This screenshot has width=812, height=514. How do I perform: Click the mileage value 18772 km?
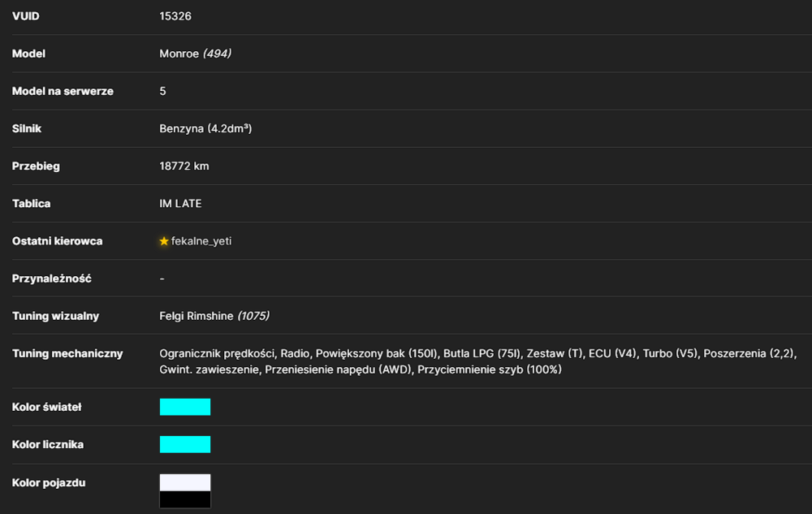(184, 166)
